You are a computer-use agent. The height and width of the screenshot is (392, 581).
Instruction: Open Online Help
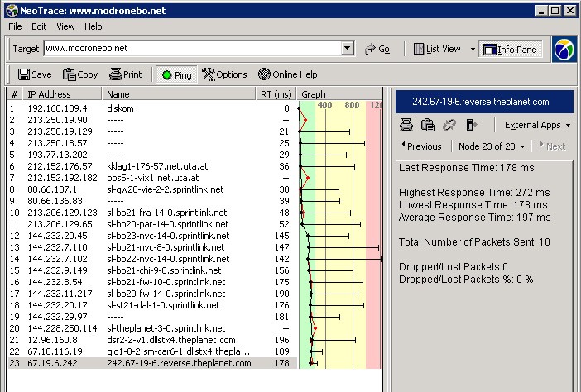click(x=287, y=74)
